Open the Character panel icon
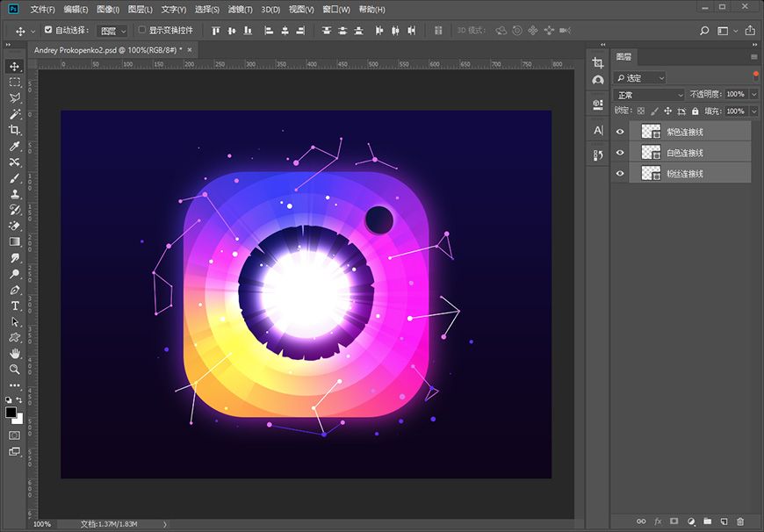The height and width of the screenshot is (532, 764). point(598,130)
